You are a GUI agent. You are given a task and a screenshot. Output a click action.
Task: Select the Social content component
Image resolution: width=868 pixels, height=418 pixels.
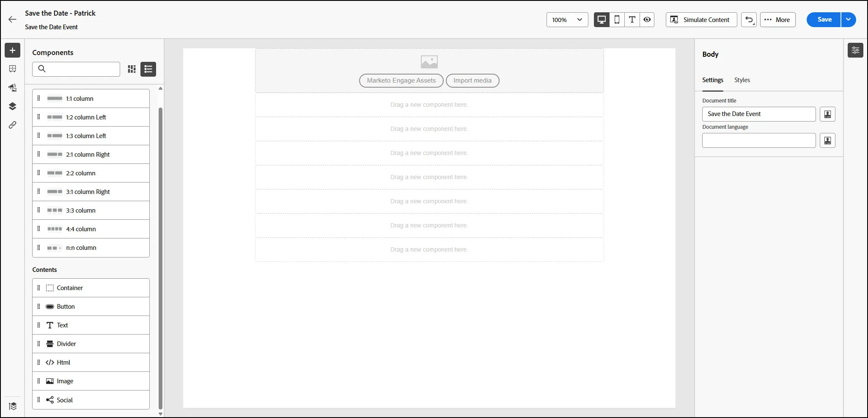pyautogui.click(x=91, y=400)
